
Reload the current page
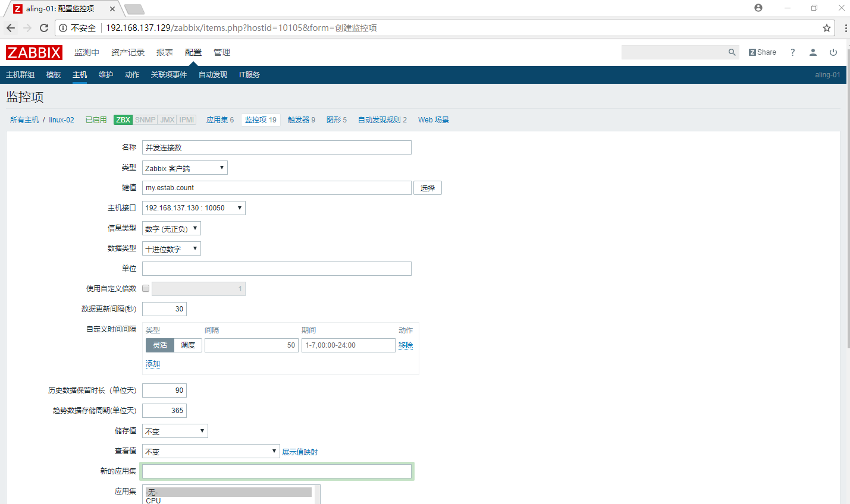[44, 28]
